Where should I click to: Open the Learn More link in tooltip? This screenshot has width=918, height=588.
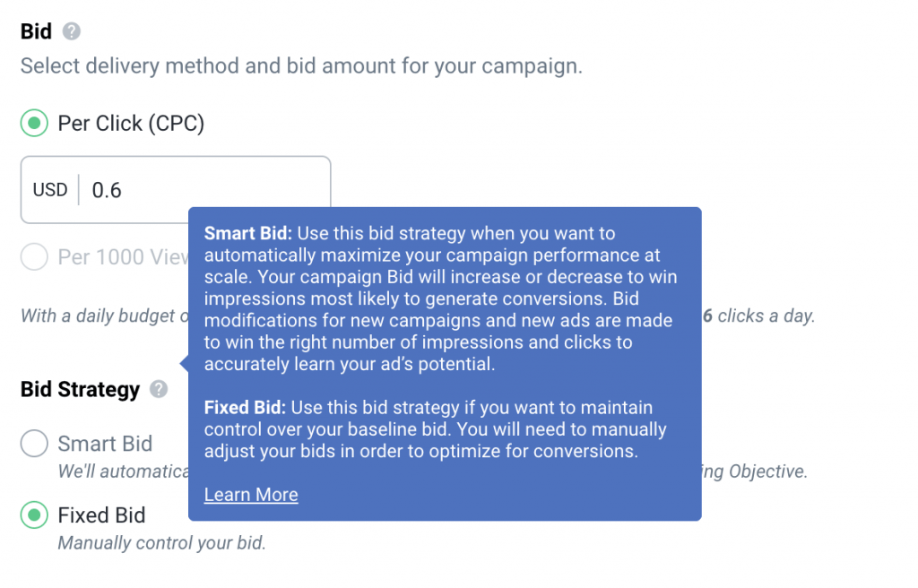(251, 495)
